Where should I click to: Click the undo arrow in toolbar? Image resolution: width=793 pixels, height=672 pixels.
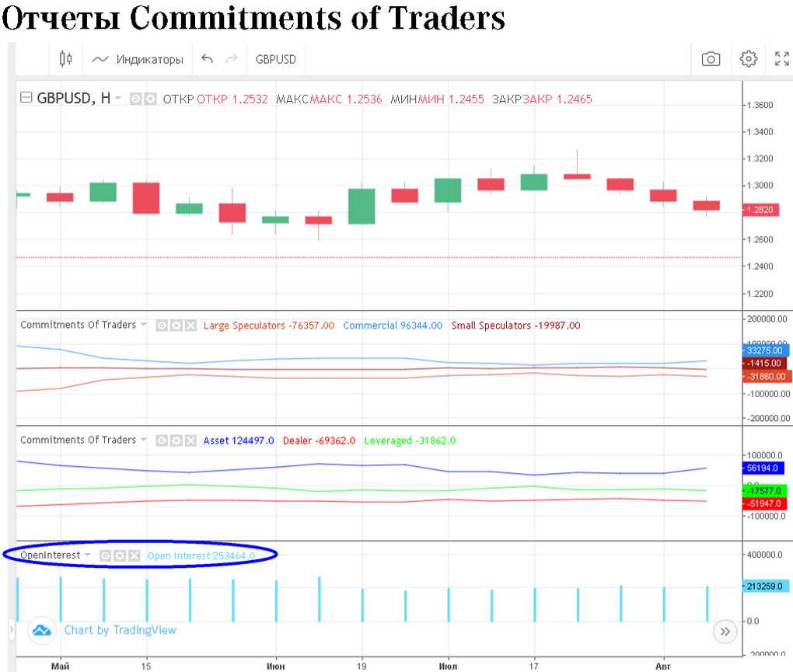(207, 59)
